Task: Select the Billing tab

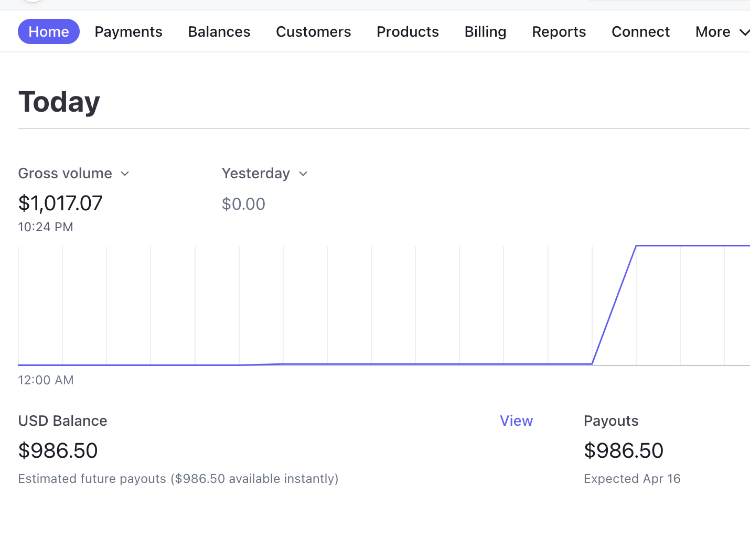Action: click(485, 31)
